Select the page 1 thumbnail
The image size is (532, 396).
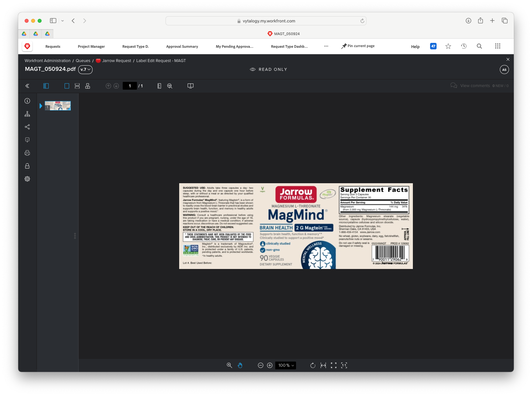click(58, 106)
